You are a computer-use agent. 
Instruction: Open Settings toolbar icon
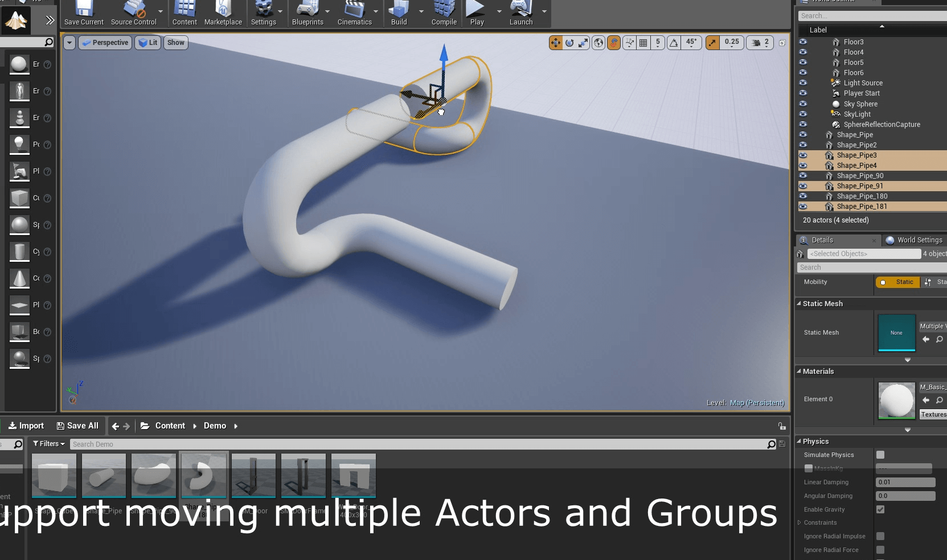pos(263,14)
